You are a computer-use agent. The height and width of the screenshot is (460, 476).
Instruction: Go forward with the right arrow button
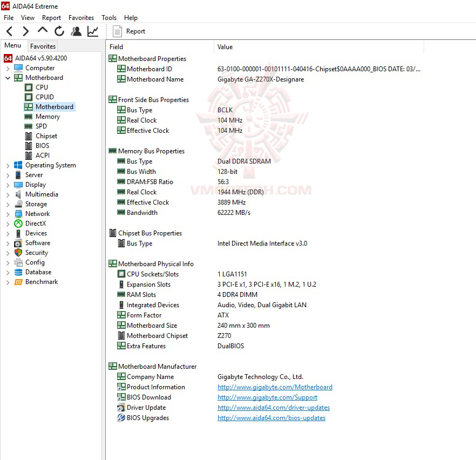coord(26,31)
